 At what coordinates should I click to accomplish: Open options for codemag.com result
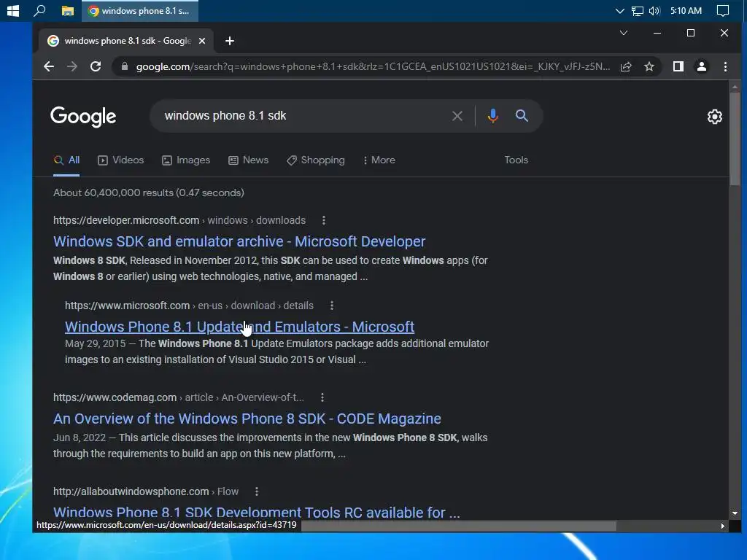tap(322, 397)
